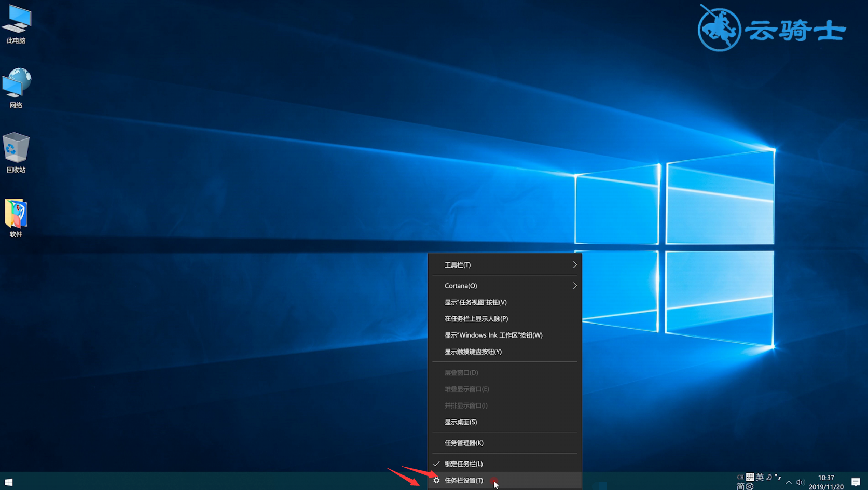Image resolution: width=868 pixels, height=490 pixels.
Task: Toggle 显示触摸键盘按钮(Y) option
Action: [x=504, y=352]
